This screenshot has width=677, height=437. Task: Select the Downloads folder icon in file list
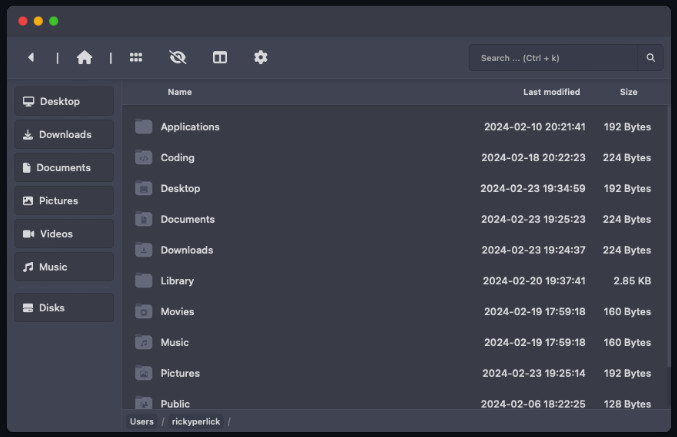click(x=143, y=250)
